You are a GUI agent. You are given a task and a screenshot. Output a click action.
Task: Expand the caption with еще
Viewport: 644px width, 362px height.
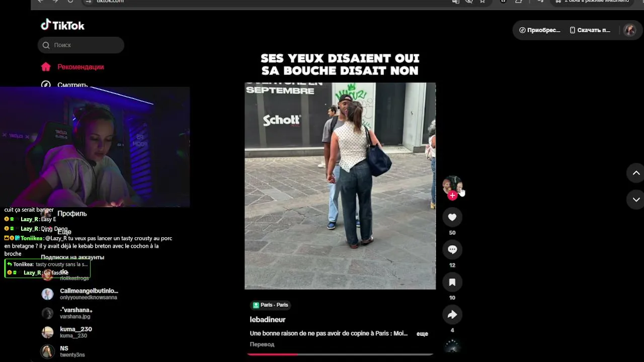[422, 333]
